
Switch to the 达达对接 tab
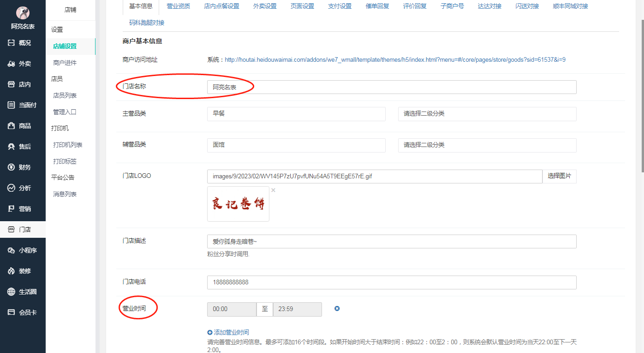489,6
